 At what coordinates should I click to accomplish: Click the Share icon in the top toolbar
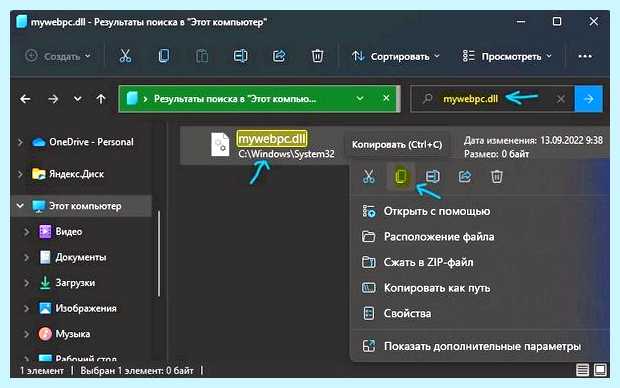279,56
